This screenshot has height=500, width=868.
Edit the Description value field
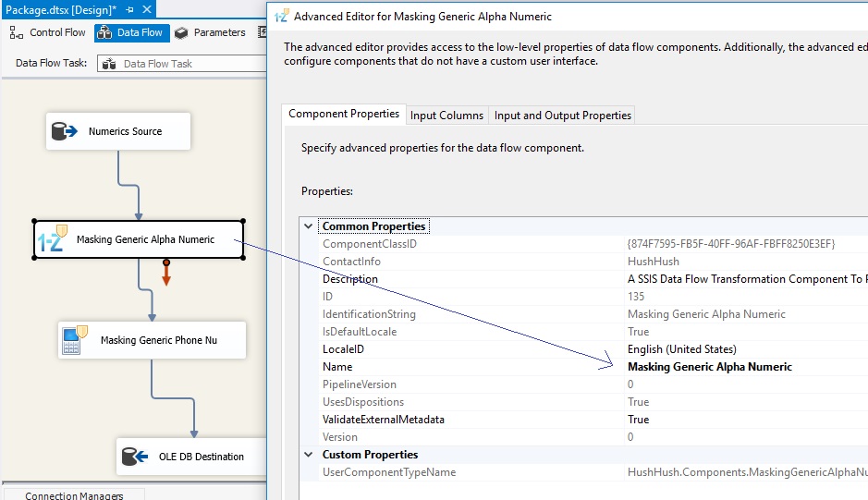(x=747, y=279)
